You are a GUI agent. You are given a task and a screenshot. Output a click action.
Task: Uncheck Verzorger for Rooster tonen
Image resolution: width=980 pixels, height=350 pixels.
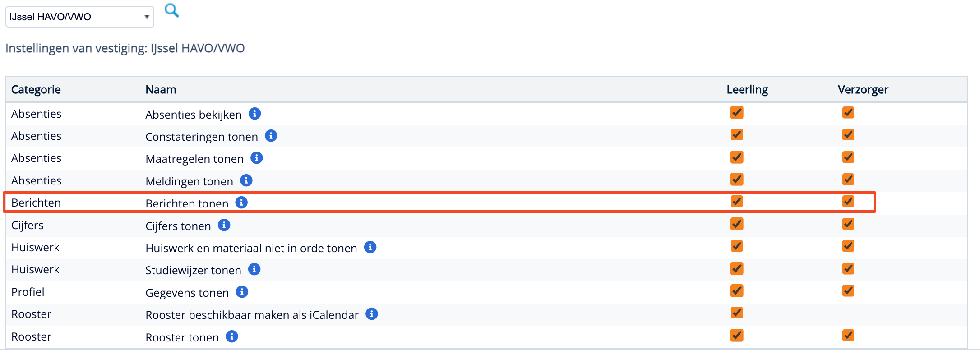pos(848,335)
